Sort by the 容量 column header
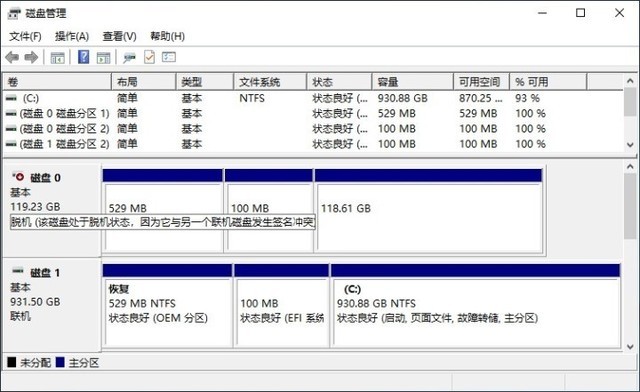This screenshot has height=392, width=640. pyautogui.click(x=413, y=82)
